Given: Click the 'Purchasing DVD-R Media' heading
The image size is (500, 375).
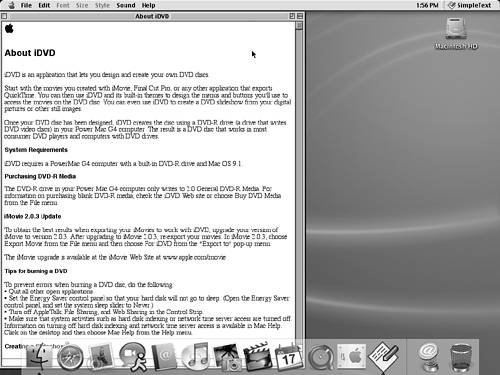Looking at the screenshot, I should (40, 176).
